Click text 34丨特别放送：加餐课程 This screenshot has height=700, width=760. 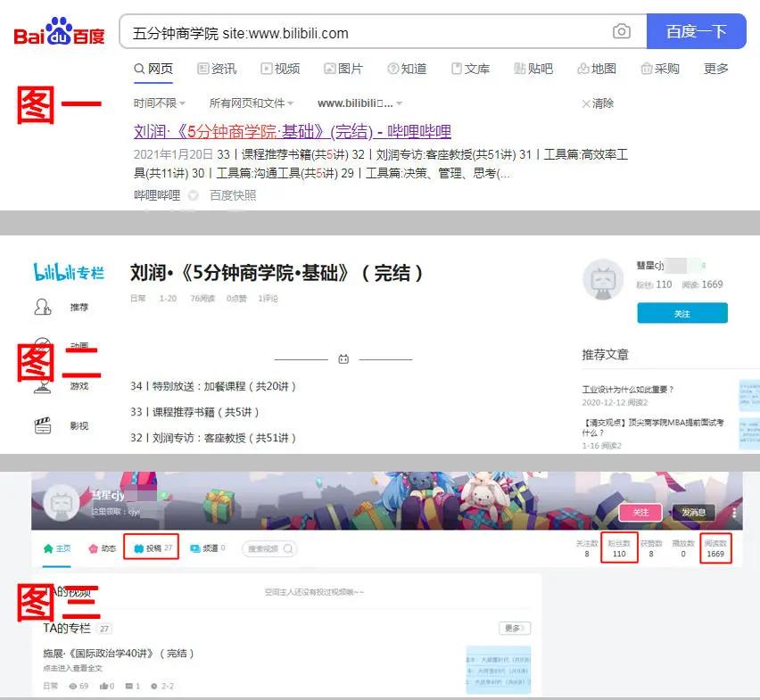click(213, 386)
